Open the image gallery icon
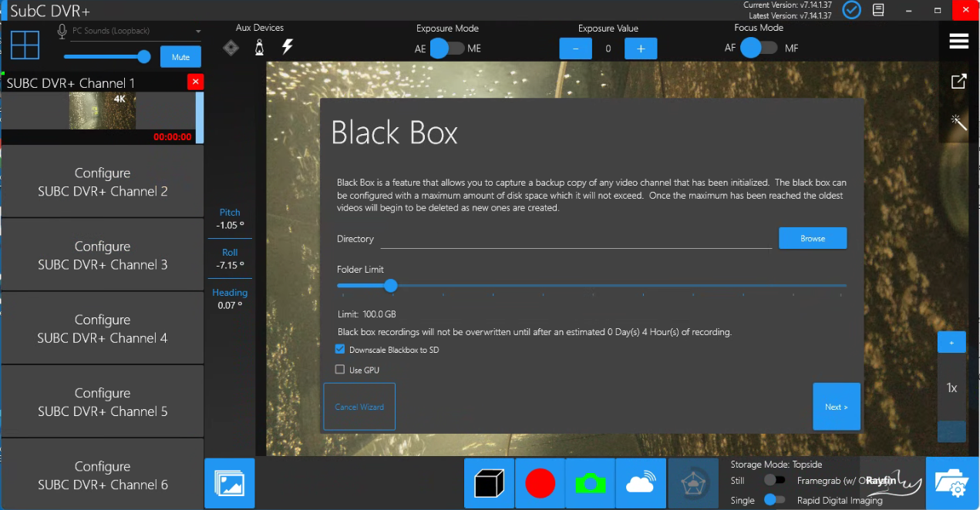Viewport: 980px width, 510px height. point(230,484)
